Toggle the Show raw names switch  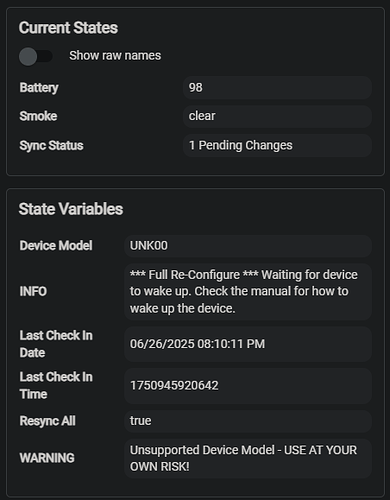click(36, 56)
